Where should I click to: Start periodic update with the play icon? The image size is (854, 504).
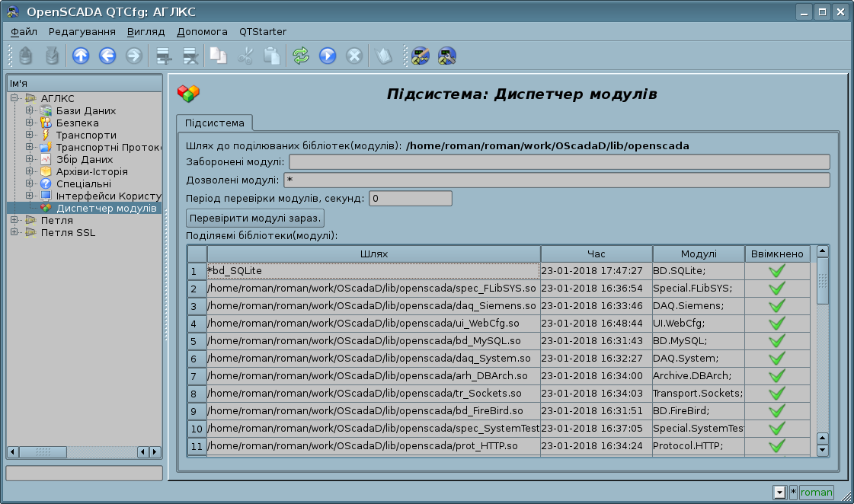328,56
